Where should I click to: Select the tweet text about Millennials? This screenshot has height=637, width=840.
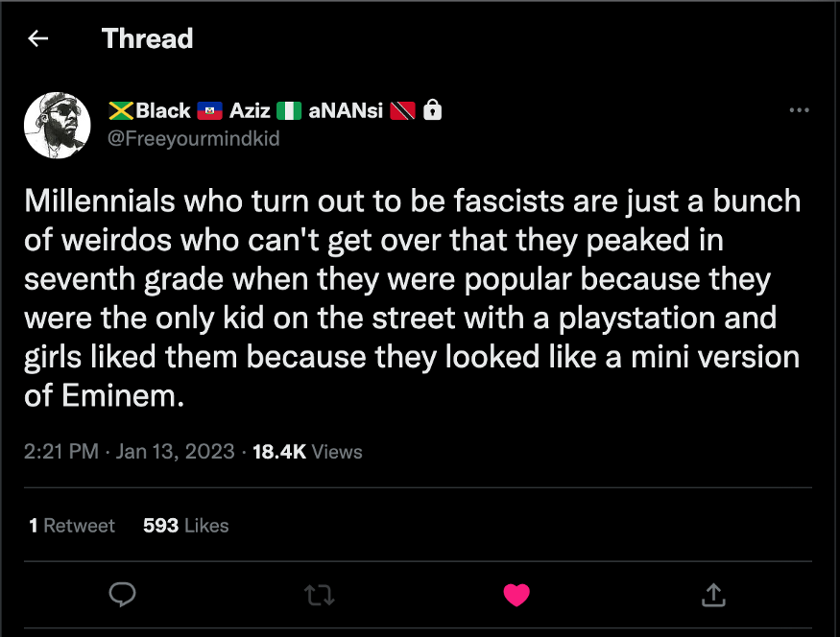412,298
